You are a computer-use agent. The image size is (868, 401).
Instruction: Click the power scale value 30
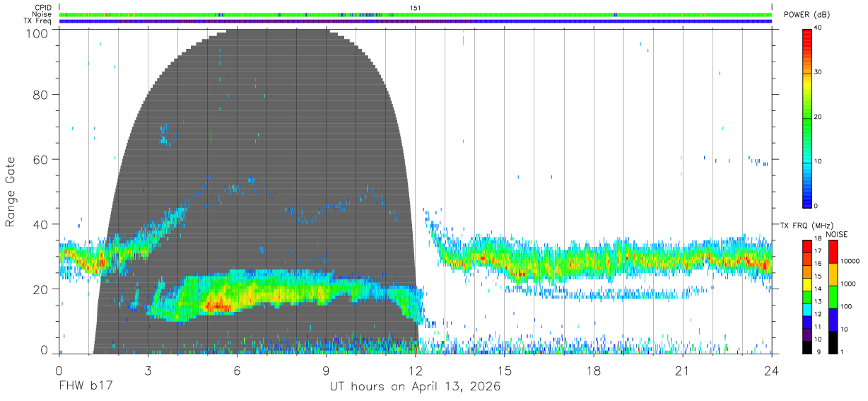coord(819,72)
